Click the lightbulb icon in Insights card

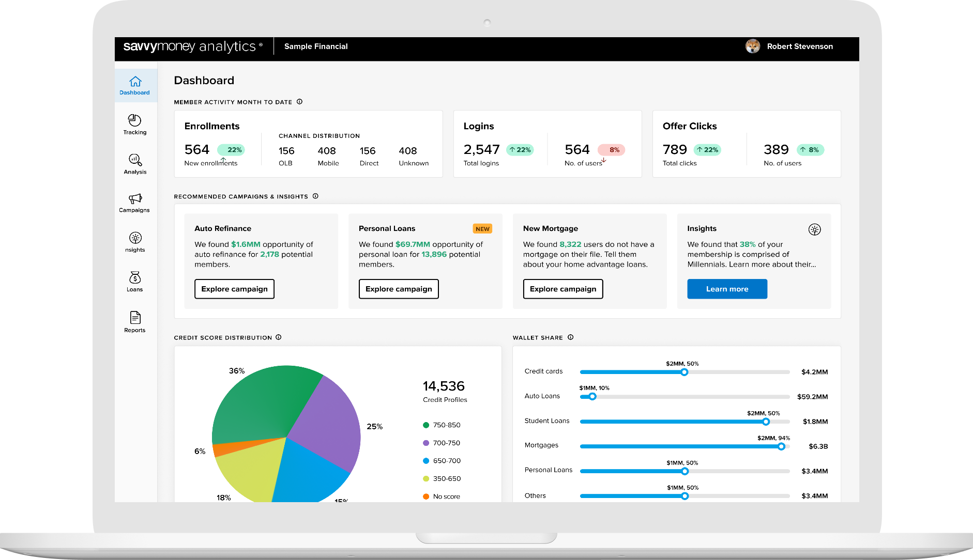point(814,229)
